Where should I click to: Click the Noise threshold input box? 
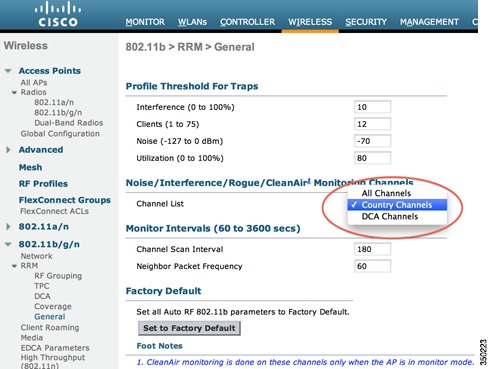372,141
